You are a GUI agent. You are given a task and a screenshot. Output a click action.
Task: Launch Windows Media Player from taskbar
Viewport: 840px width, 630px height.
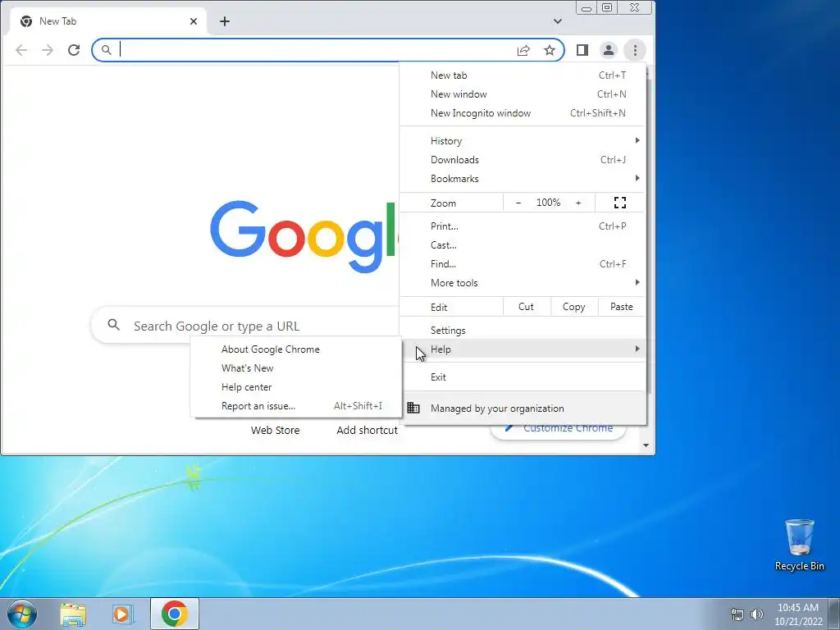(x=123, y=614)
